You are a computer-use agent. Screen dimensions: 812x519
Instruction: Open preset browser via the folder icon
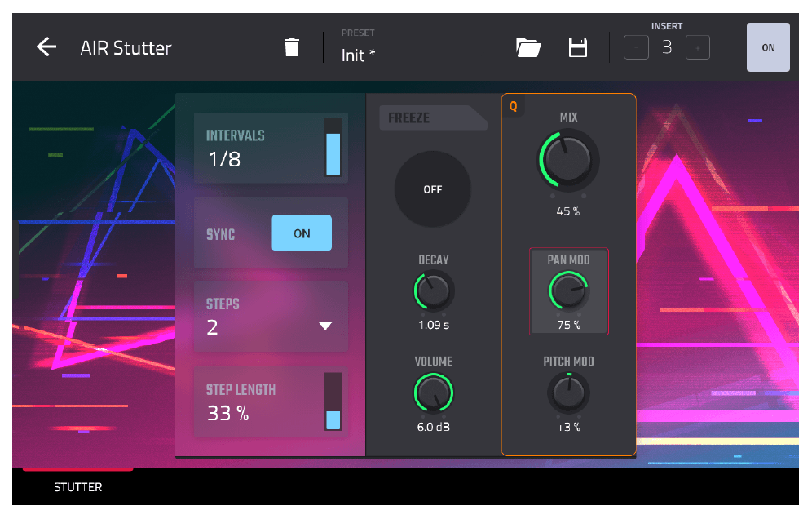(528, 47)
